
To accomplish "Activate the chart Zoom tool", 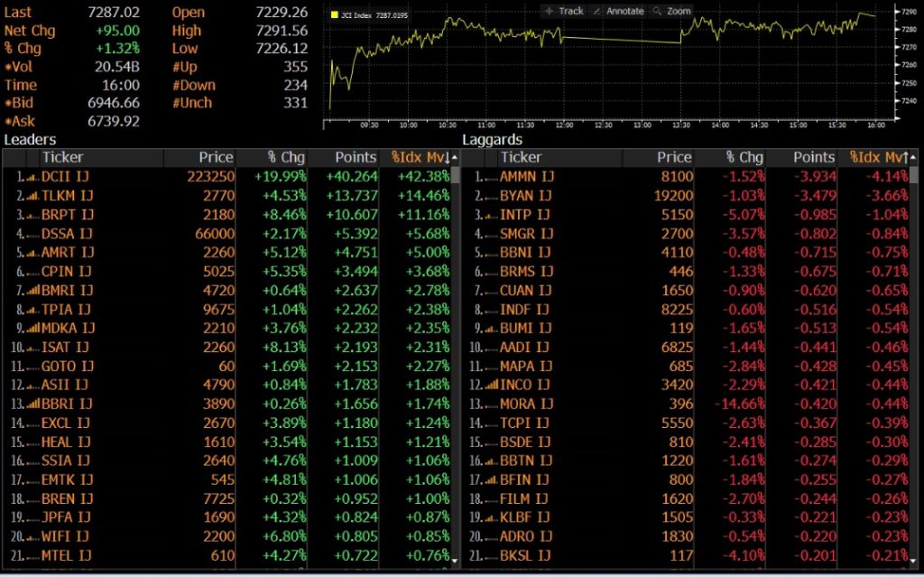I will point(671,11).
